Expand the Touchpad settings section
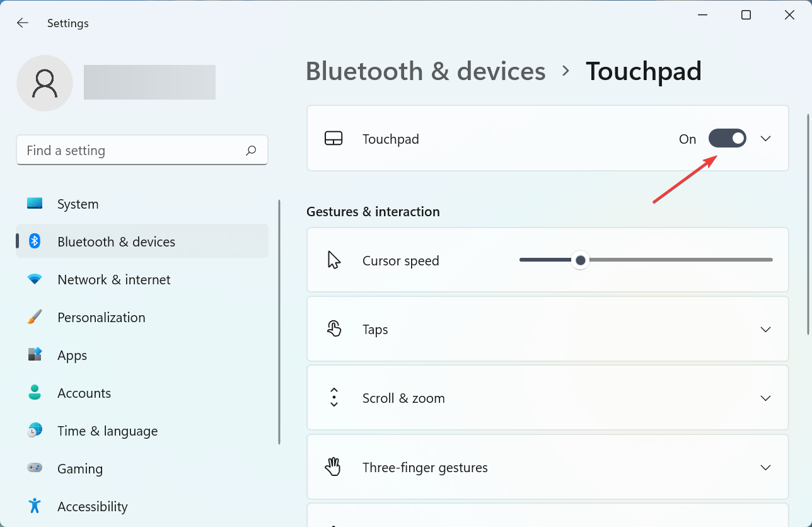Screen dimensions: 812x527 pyautogui.click(x=765, y=138)
